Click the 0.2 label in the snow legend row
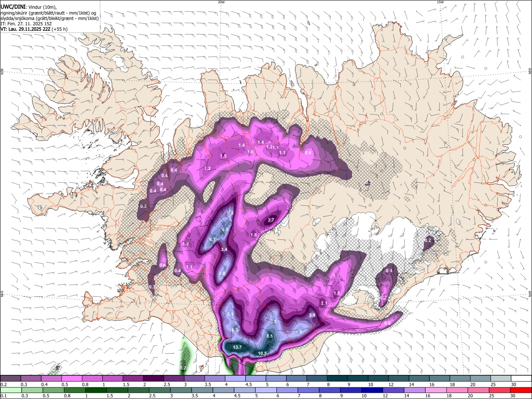The height and width of the screenshot is (399, 532). coord(4,384)
